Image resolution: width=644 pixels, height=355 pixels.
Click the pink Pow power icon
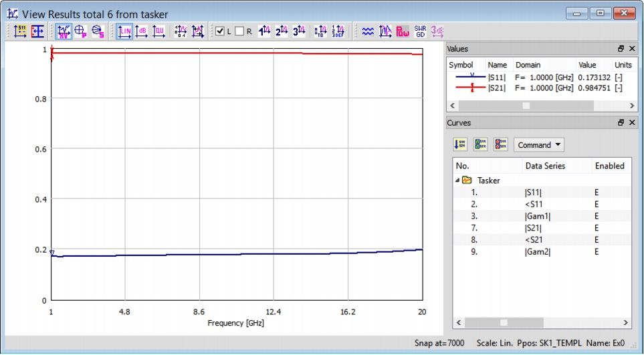click(x=403, y=31)
